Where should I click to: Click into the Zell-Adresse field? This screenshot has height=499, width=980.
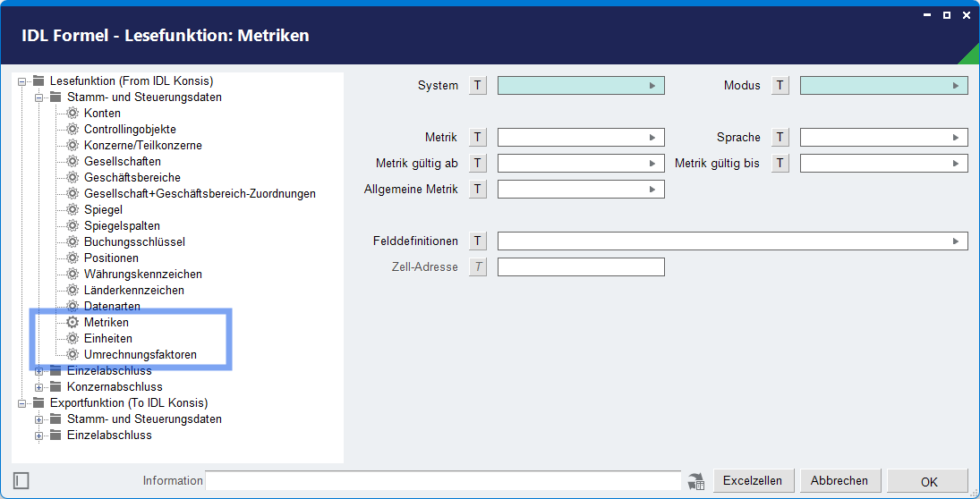click(581, 266)
